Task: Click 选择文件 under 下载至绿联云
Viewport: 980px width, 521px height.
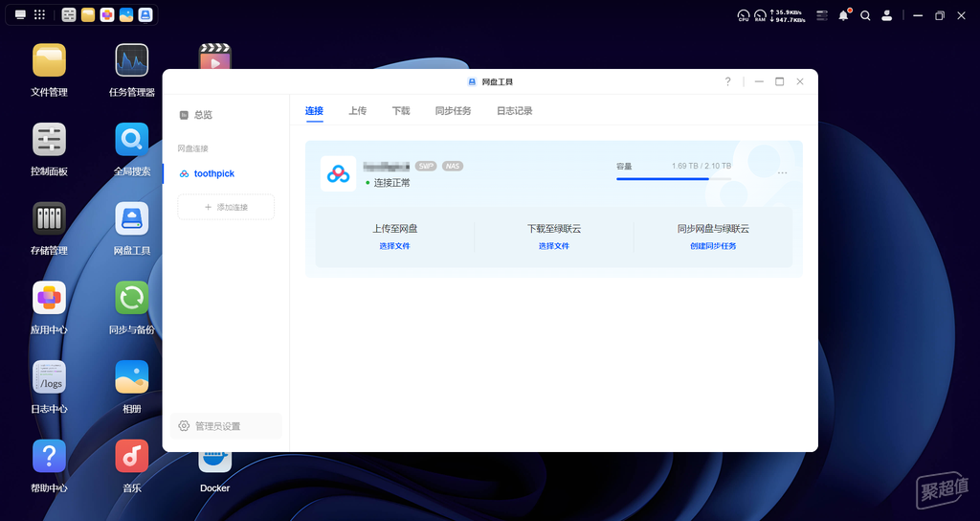Action: tap(554, 246)
